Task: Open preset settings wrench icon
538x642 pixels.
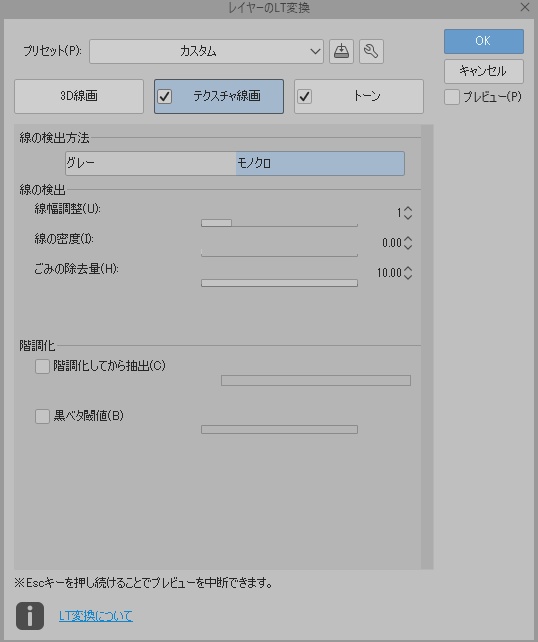Action: (x=371, y=51)
